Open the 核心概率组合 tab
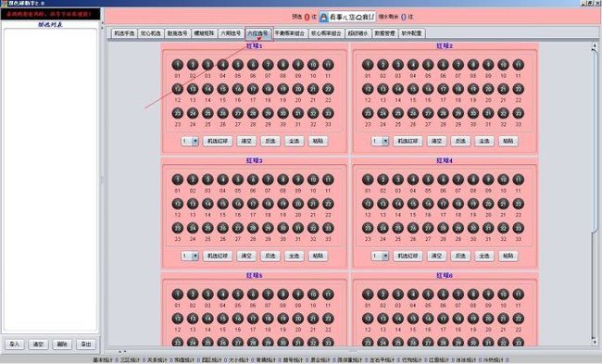 [x=326, y=33]
